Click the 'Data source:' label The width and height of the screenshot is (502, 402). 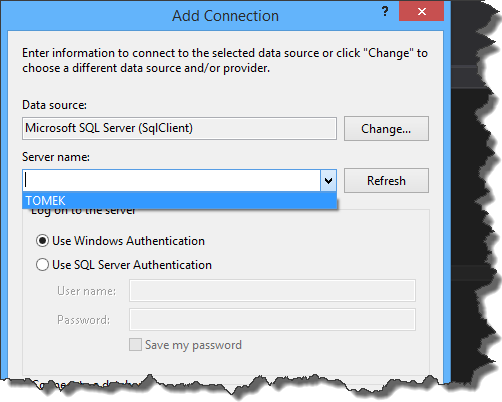point(54,105)
